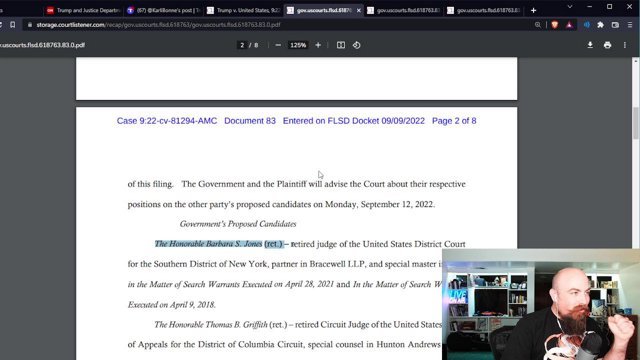Click the 125% zoom level field
Image resolution: width=640 pixels, height=360 pixels.
pyautogui.click(x=298, y=45)
